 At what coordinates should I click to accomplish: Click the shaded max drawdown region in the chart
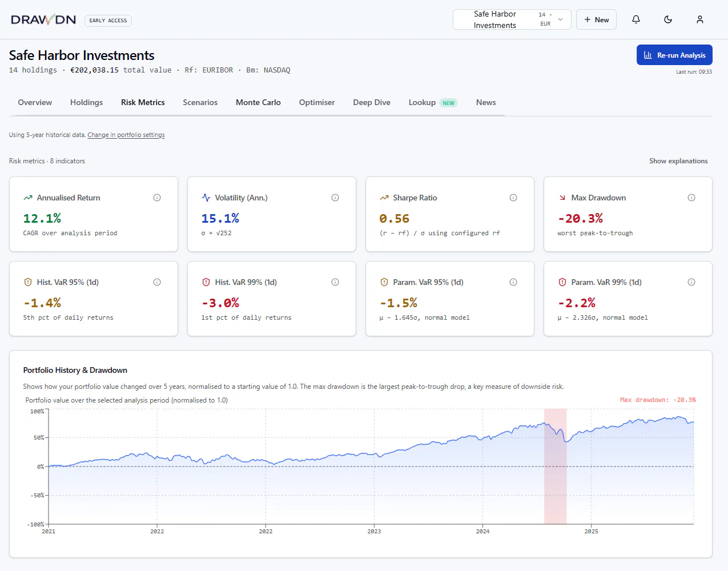tap(555, 466)
